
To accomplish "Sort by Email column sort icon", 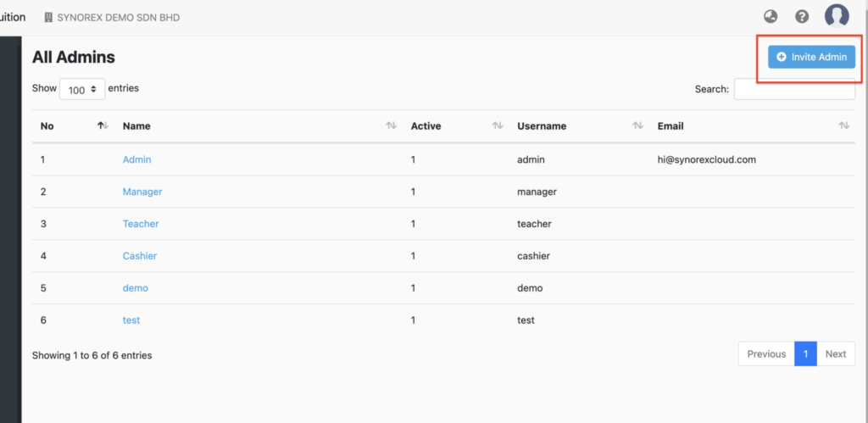I will click(x=844, y=125).
